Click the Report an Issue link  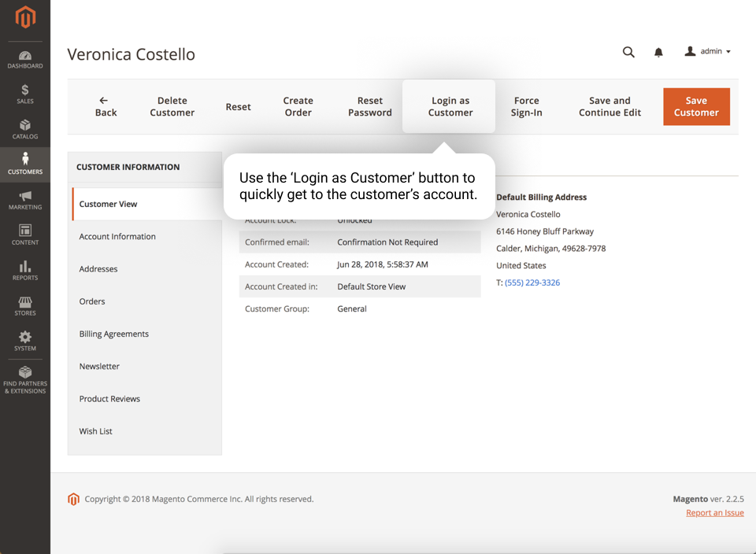(x=714, y=512)
